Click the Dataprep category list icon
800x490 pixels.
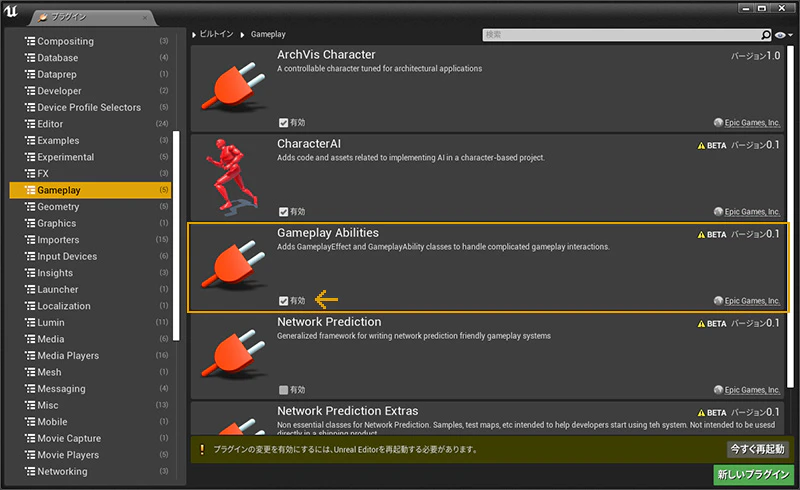click(30, 75)
